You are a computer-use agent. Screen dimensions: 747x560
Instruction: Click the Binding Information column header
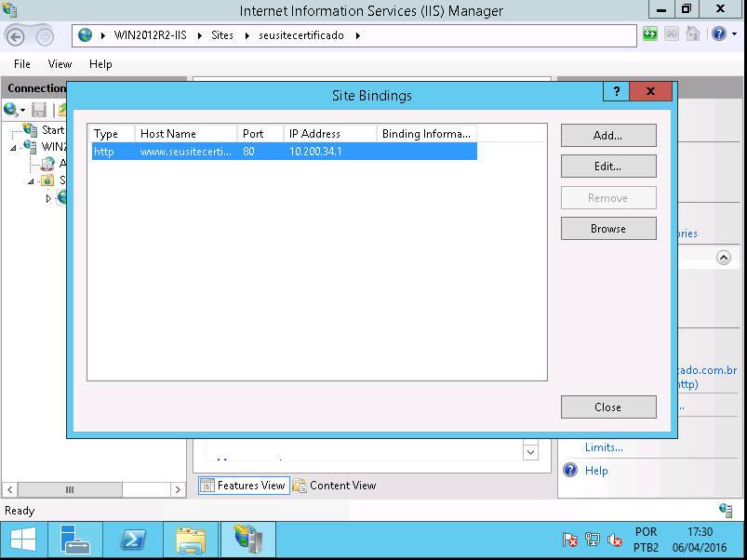426,134
